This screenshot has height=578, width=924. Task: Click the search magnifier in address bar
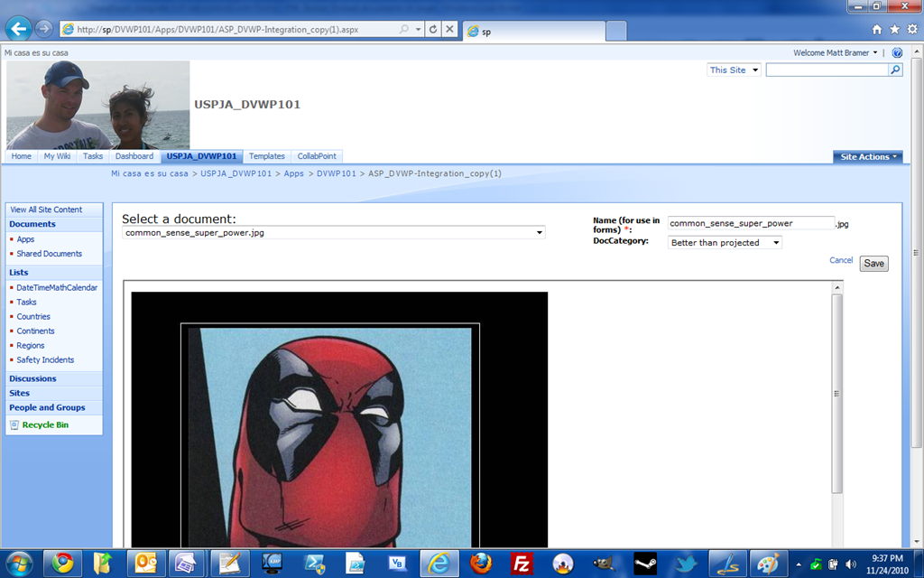tap(403, 29)
